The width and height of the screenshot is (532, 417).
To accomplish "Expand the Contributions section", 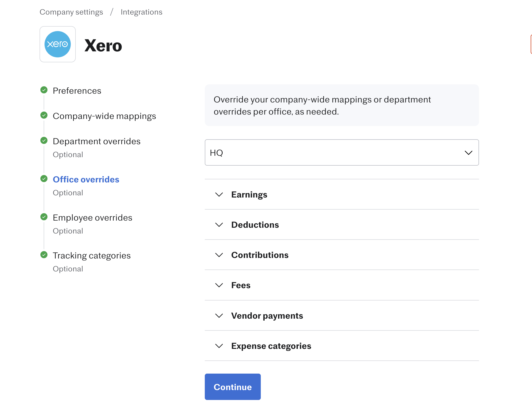I will pyautogui.click(x=342, y=255).
